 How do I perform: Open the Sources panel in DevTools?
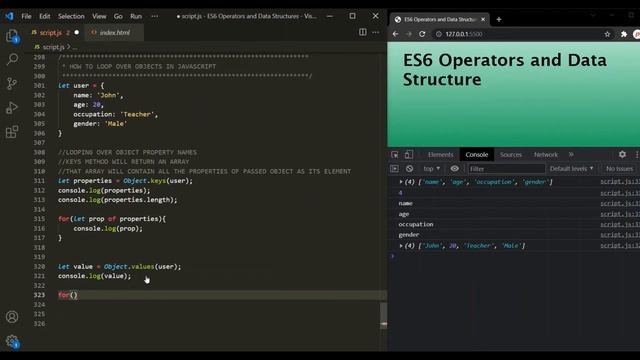click(x=511, y=155)
